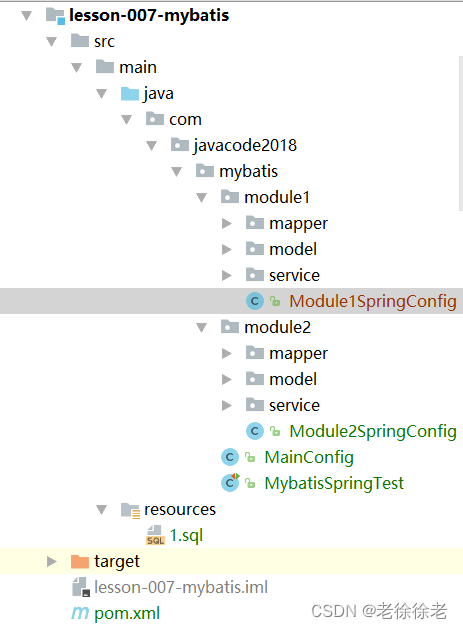Click the javacode2018 package icon
The image size is (463, 629).
tap(180, 144)
